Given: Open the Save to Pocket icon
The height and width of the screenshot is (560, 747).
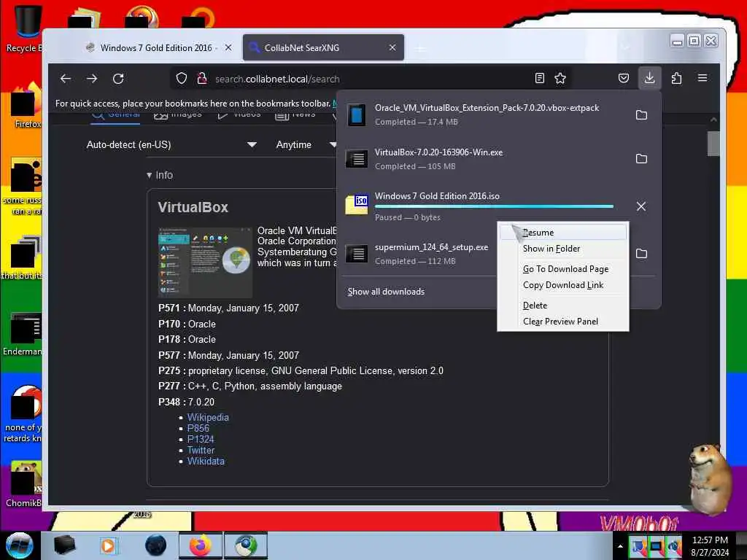Looking at the screenshot, I should (x=624, y=78).
